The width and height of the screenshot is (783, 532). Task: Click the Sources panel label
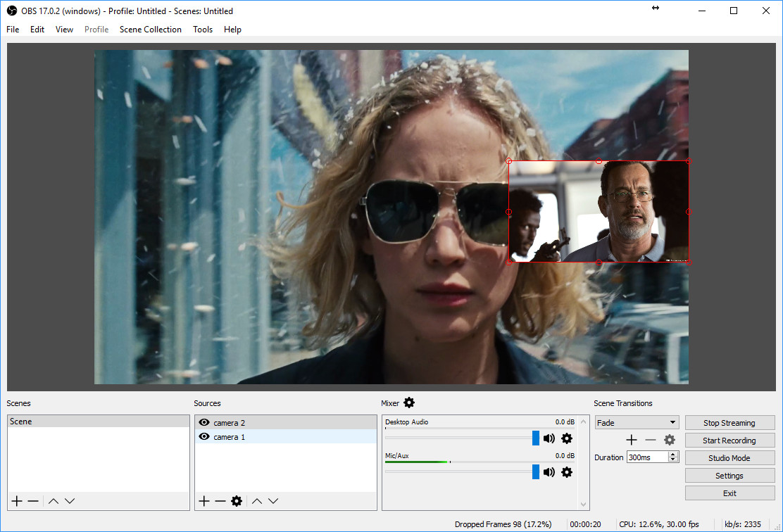207,403
